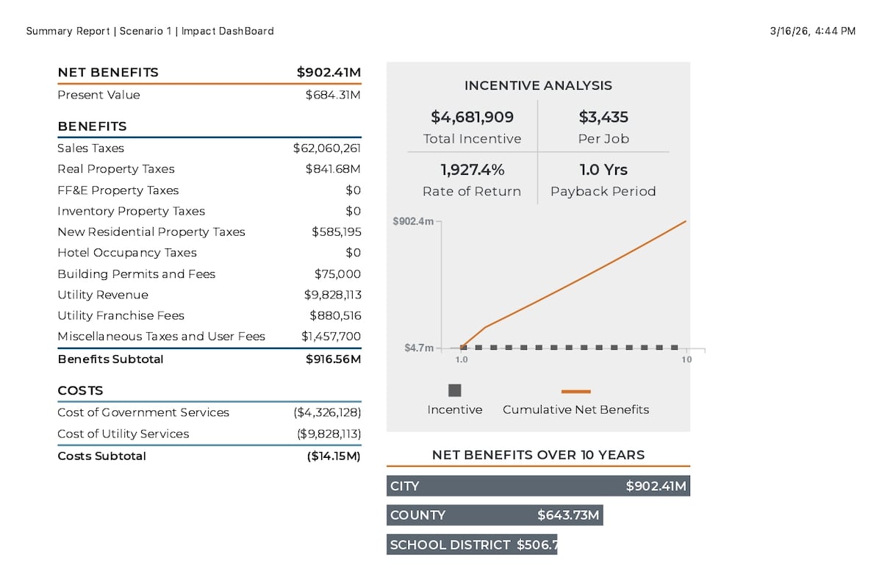Click the 1,927.4% Rate of Return figure
This screenshot has height=588, width=882.
point(472,170)
